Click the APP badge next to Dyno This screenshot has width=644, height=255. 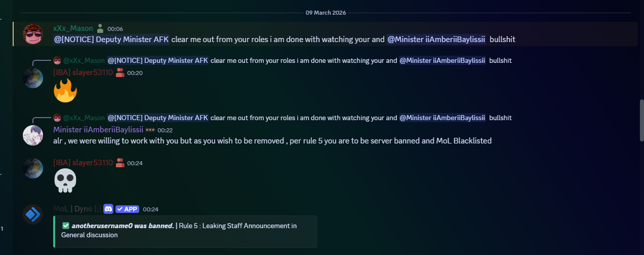point(127,209)
